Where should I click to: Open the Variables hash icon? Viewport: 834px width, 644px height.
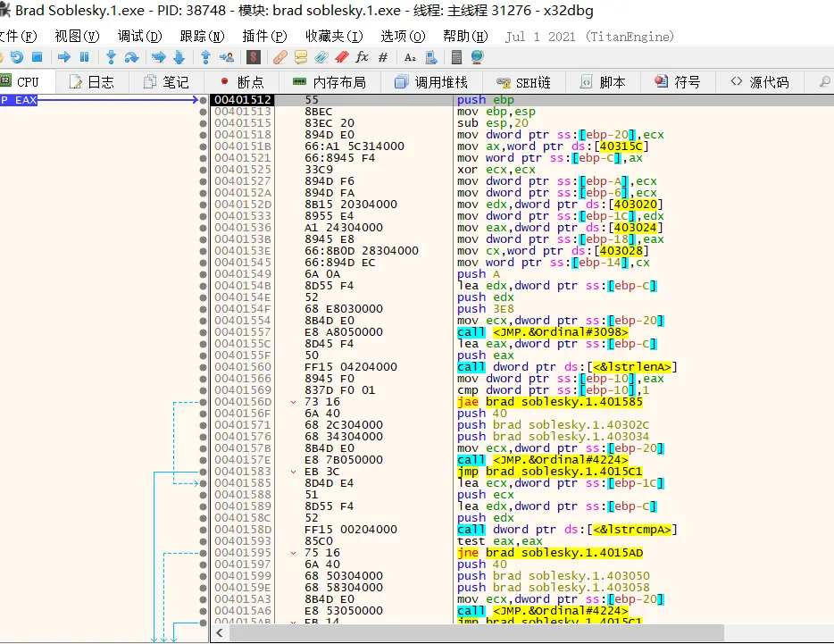coord(383,57)
